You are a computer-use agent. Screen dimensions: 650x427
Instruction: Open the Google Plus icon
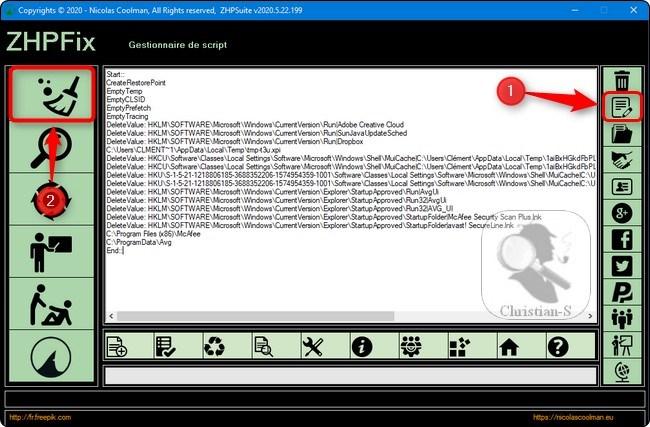pyautogui.click(x=622, y=213)
